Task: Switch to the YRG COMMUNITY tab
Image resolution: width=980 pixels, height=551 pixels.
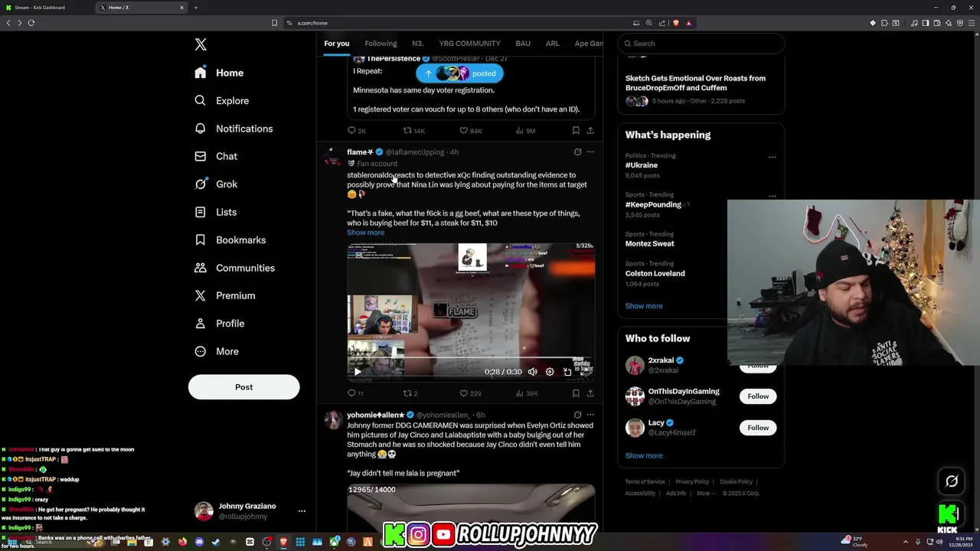Action: pyautogui.click(x=469, y=44)
